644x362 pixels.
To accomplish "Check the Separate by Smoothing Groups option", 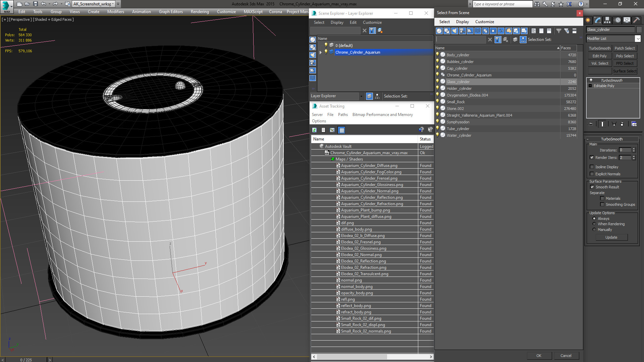I will pyautogui.click(x=602, y=204).
